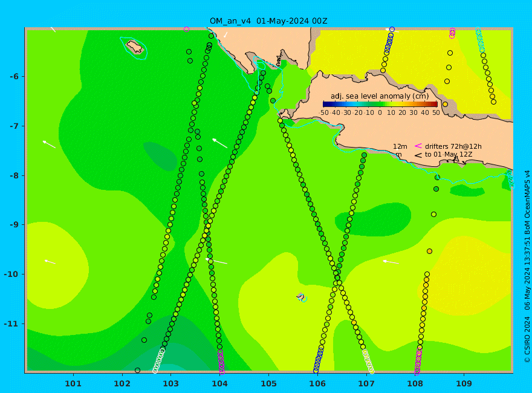Click the longitude axis label 103
532x393 pixels.
[x=171, y=383]
